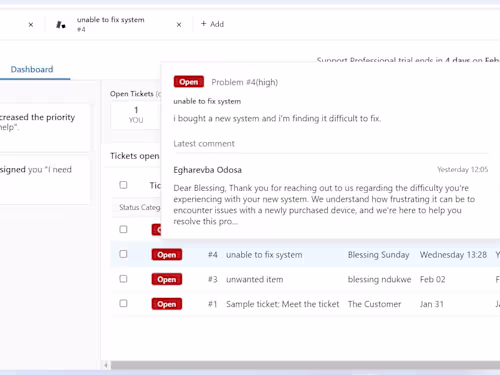Click 'Open Tickets' section heading

132,94
